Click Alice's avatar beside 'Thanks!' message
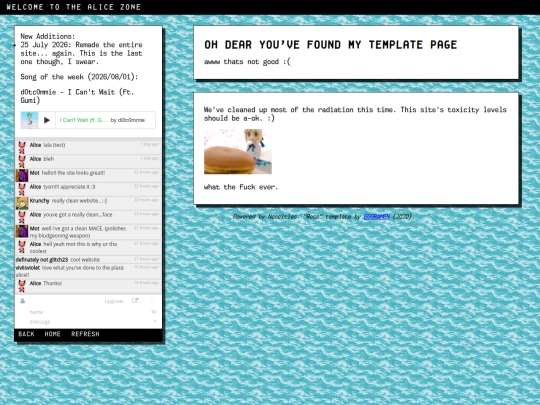540x405 pixels. pos(22,286)
